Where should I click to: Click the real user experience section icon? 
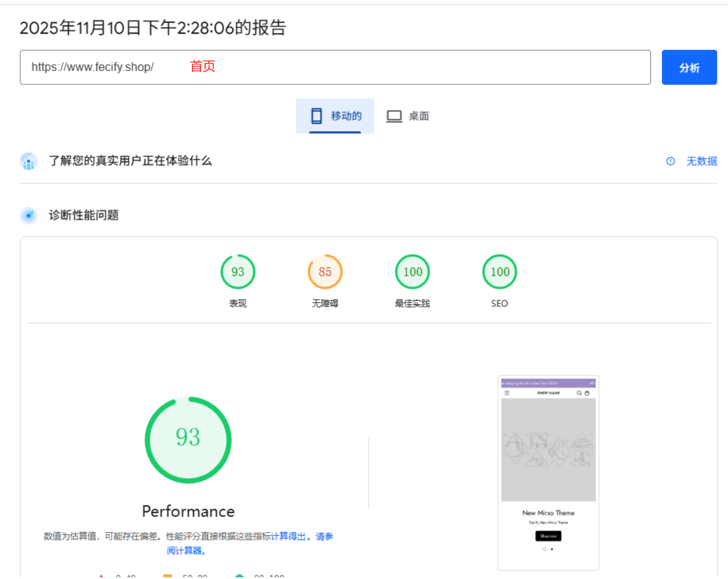28,161
